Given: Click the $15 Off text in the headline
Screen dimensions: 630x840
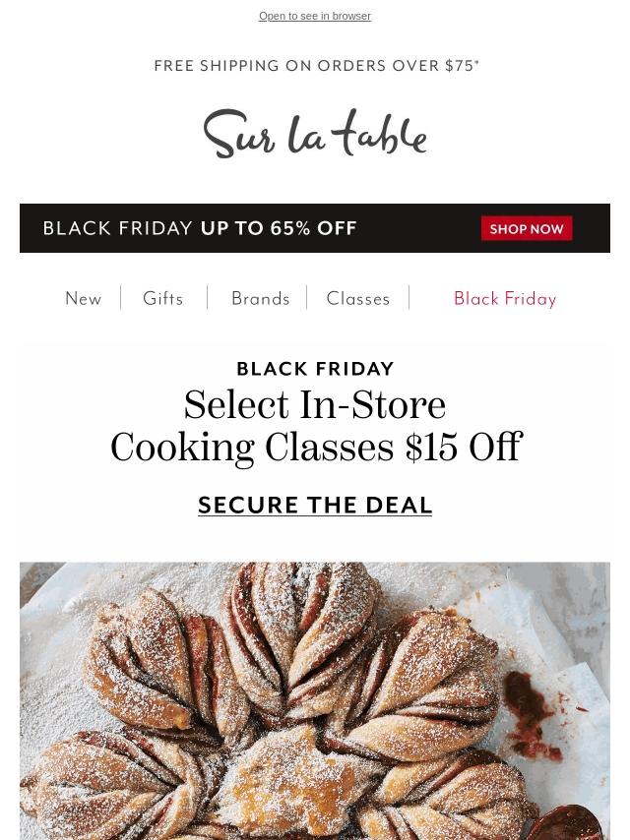Looking at the screenshot, I should tap(463, 449).
